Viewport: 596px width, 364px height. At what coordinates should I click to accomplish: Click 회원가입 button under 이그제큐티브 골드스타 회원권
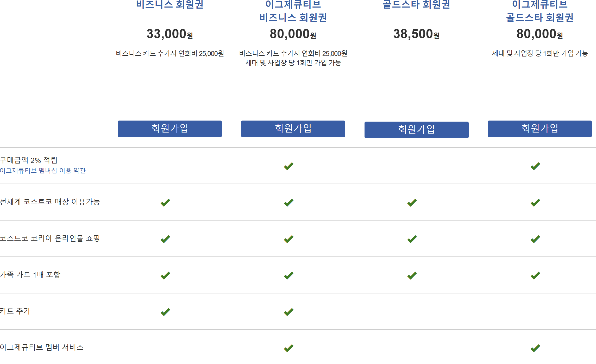click(x=539, y=129)
